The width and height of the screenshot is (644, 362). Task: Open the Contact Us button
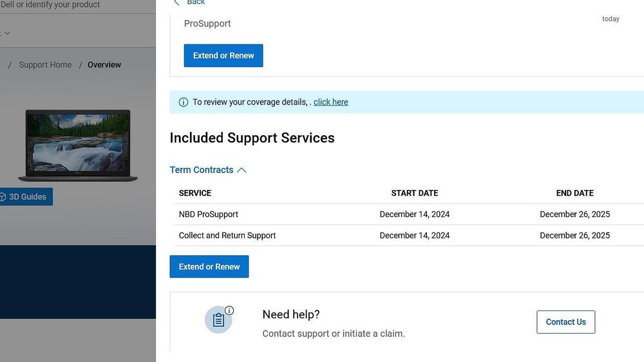[x=565, y=322]
